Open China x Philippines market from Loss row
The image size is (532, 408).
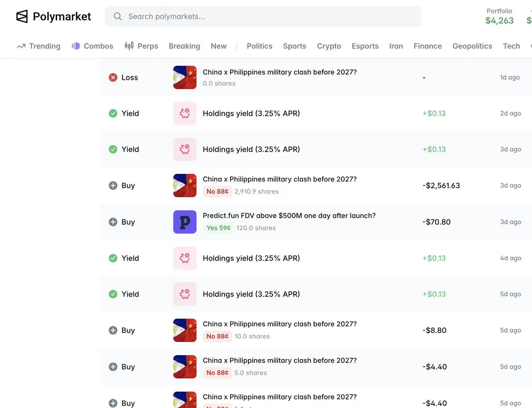[280, 72]
